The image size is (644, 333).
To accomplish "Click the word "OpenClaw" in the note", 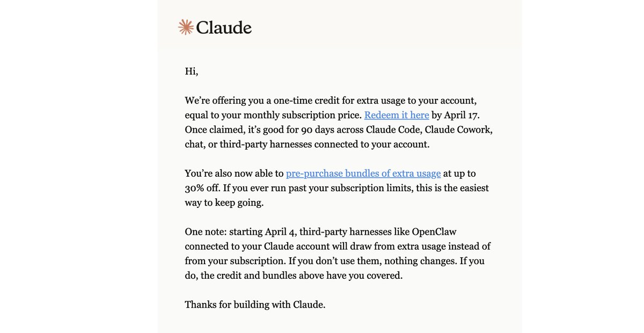I will pyautogui.click(x=434, y=232).
